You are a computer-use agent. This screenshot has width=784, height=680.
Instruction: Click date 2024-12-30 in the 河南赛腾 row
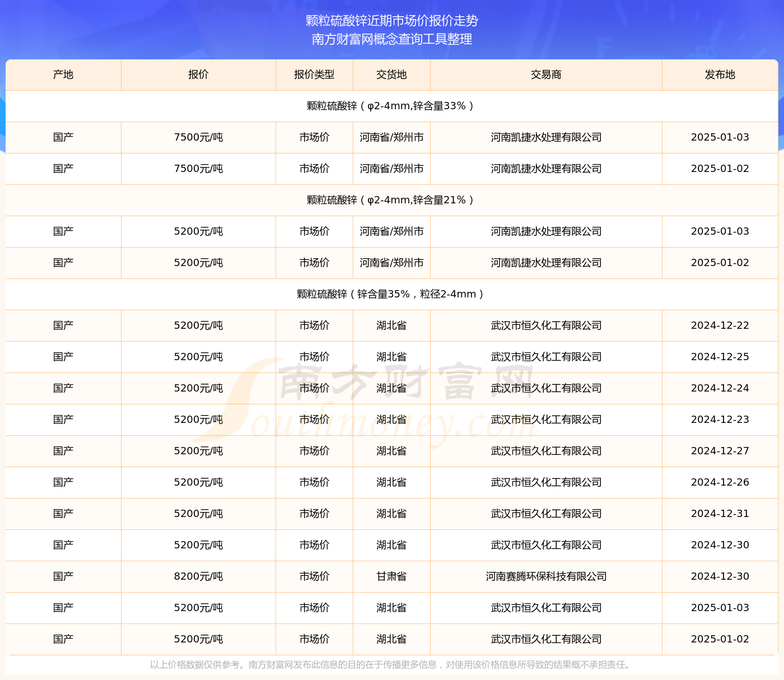(x=720, y=576)
